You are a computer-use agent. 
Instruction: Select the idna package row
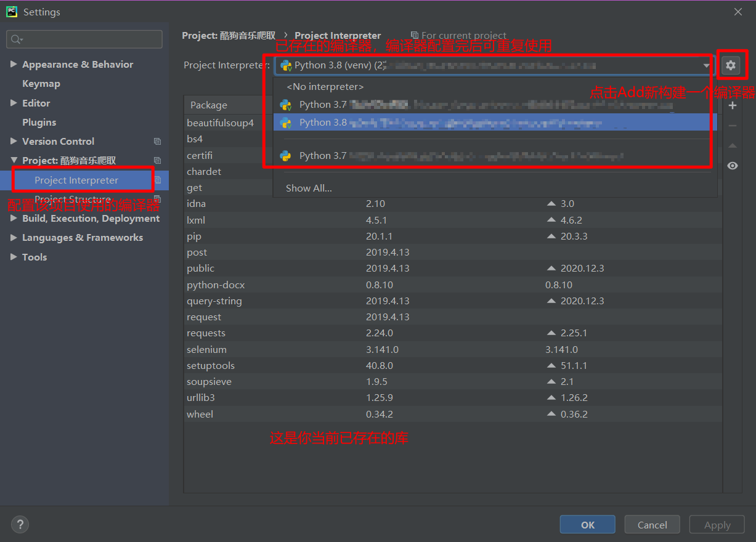point(453,203)
